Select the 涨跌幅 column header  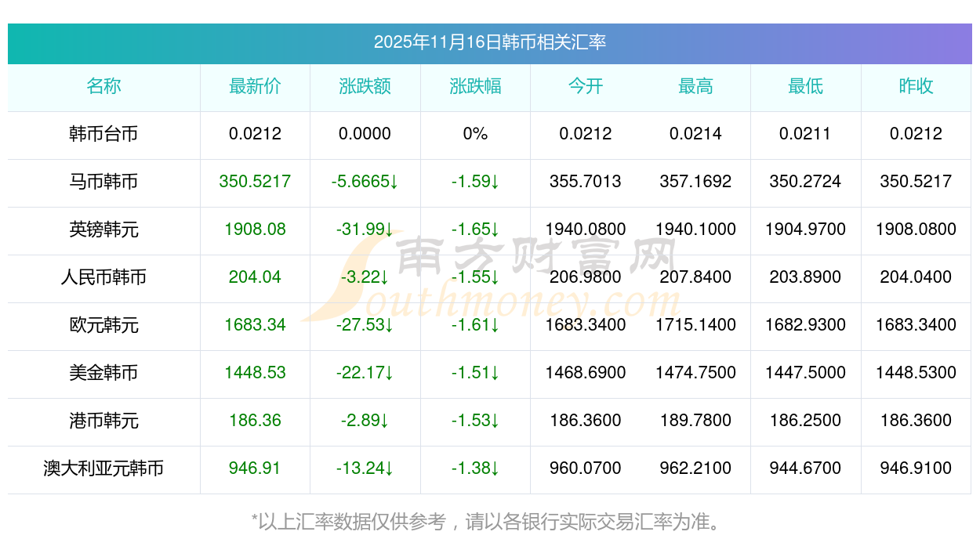[475, 86]
